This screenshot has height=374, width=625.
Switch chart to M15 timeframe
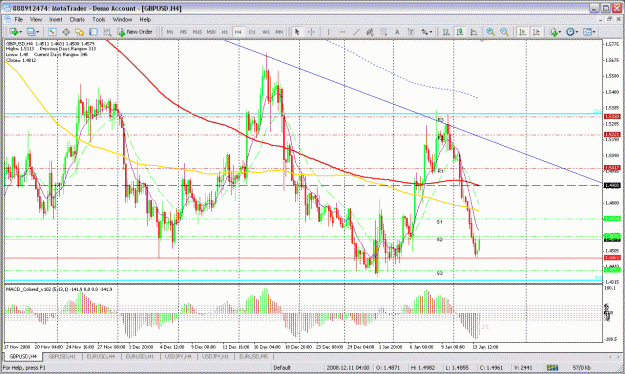coord(197,32)
